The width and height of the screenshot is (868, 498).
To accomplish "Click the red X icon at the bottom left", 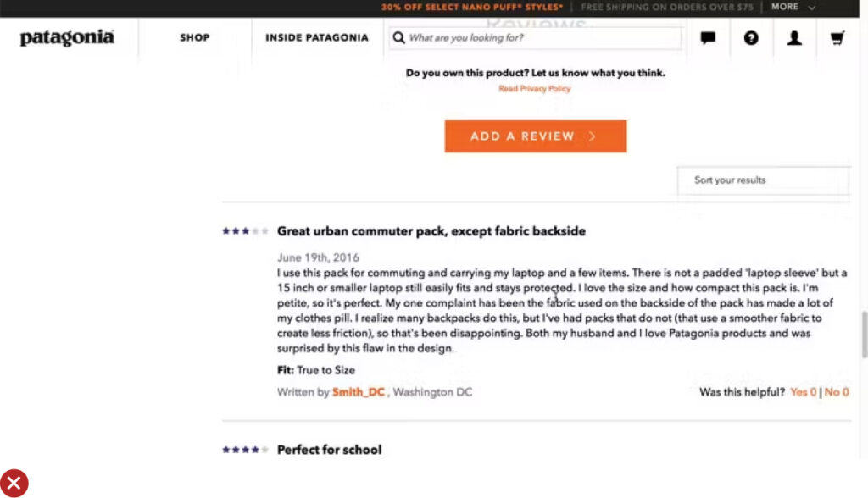I will 14,483.
